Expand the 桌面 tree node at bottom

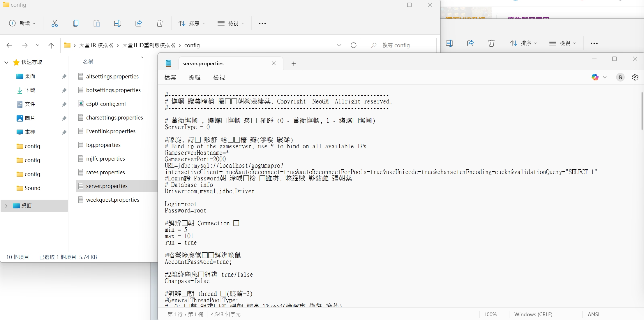point(6,206)
